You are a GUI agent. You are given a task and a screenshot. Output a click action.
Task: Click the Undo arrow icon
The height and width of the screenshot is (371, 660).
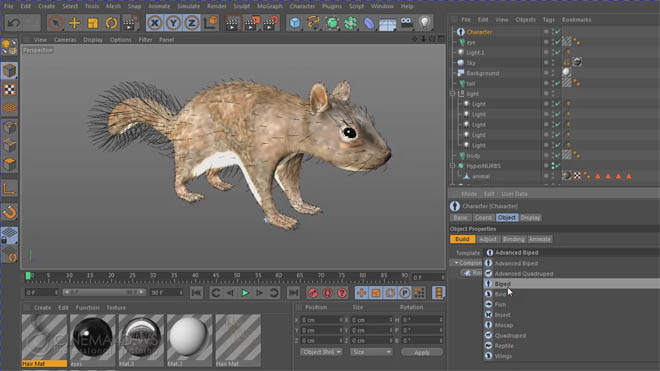[x=13, y=23]
